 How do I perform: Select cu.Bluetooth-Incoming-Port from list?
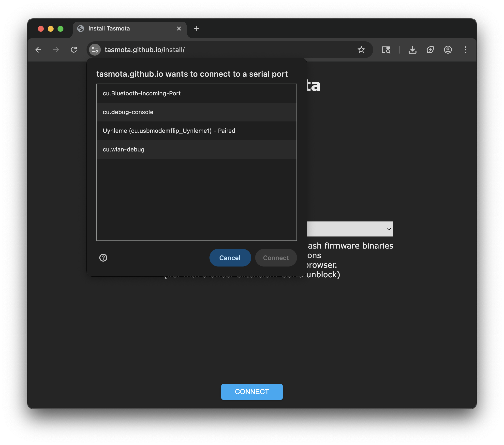click(x=196, y=93)
